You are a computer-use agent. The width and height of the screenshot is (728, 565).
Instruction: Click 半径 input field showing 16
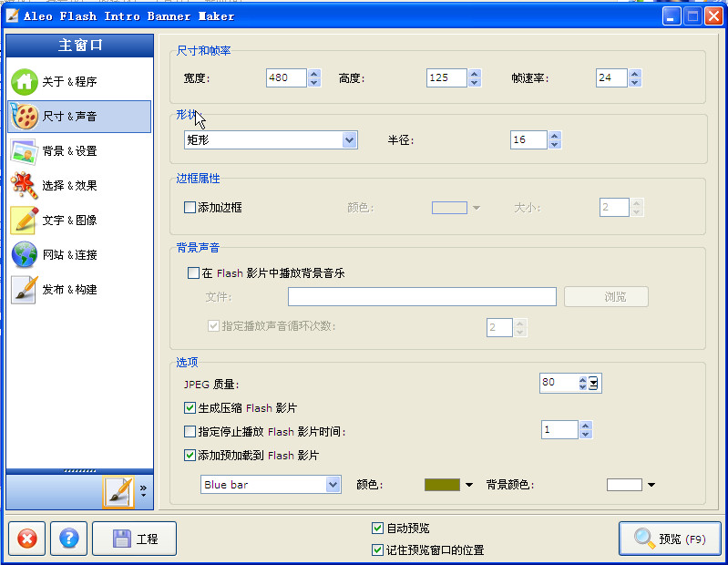click(x=528, y=139)
